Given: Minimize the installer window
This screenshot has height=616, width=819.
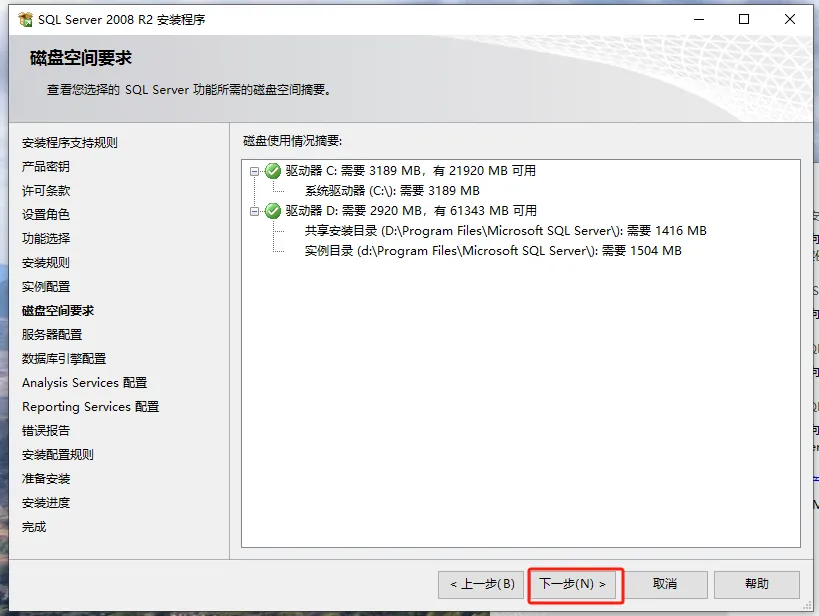Looking at the screenshot, I should coord(699,19).
